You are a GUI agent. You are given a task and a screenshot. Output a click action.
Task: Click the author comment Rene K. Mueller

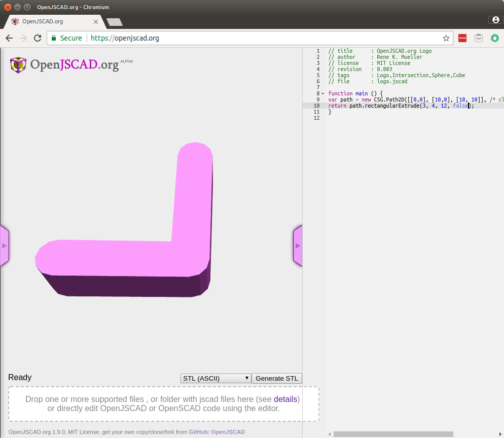click(x=375, y=57)
